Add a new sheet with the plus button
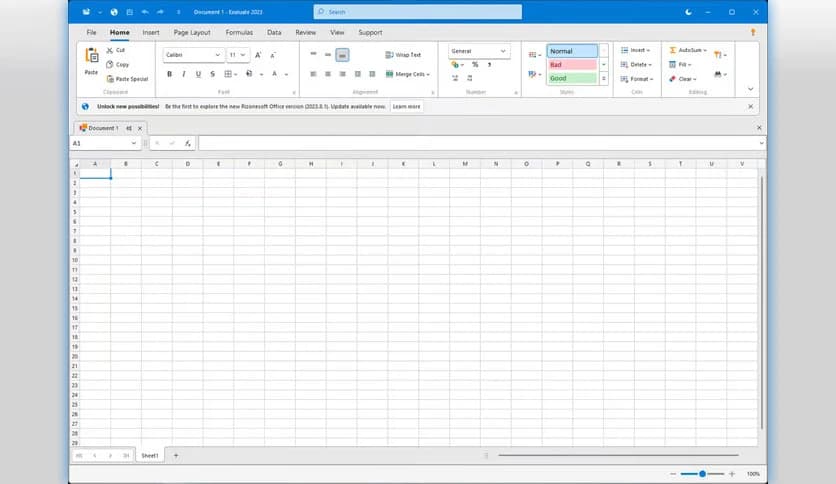The image size is (836, 484). click(176, 456)
